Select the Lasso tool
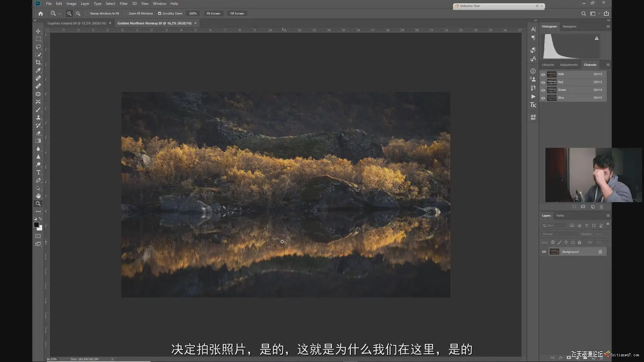The image size is (644, 362). (x=38, y=47)
